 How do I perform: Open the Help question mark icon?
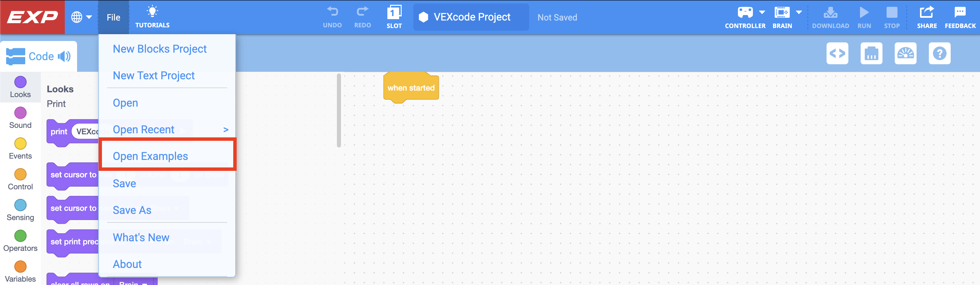[940, 53]
